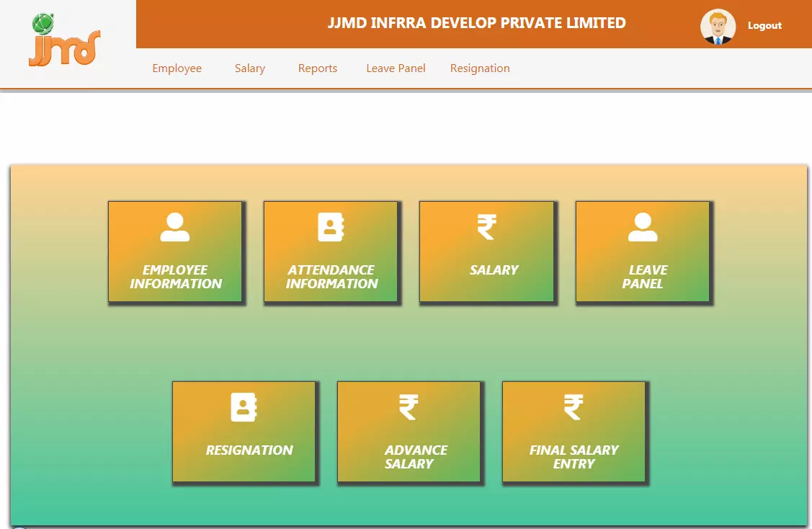The height and width of the screenshot is (529, 812).
Task: Open the Reports menu in navigation bar
Action: [318, 68]
